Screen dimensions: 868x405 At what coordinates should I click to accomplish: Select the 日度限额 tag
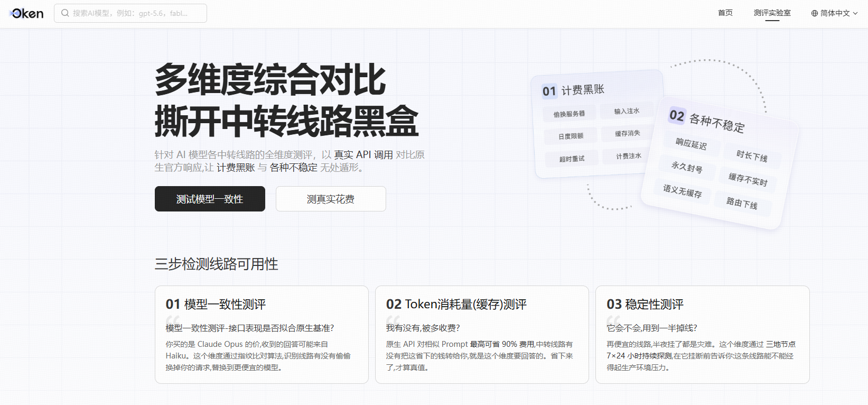(571, 136)
